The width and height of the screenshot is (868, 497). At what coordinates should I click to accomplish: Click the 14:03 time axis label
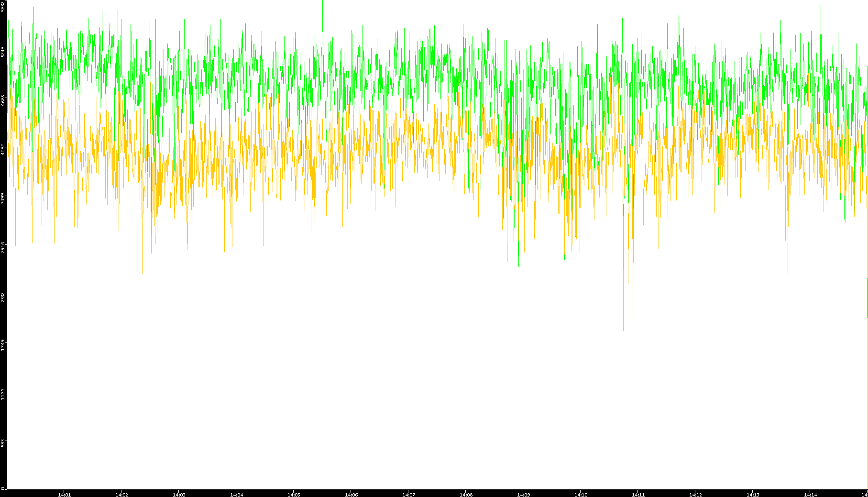[179, 495]
